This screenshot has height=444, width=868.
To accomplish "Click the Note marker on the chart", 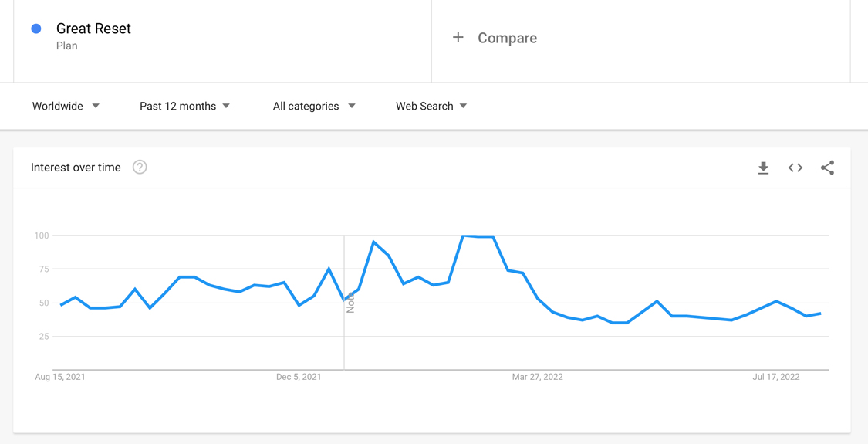I will point(350,303).
